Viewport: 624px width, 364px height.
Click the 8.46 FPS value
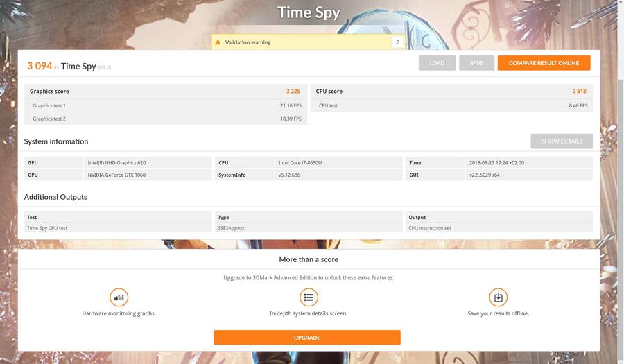(578, 106)
